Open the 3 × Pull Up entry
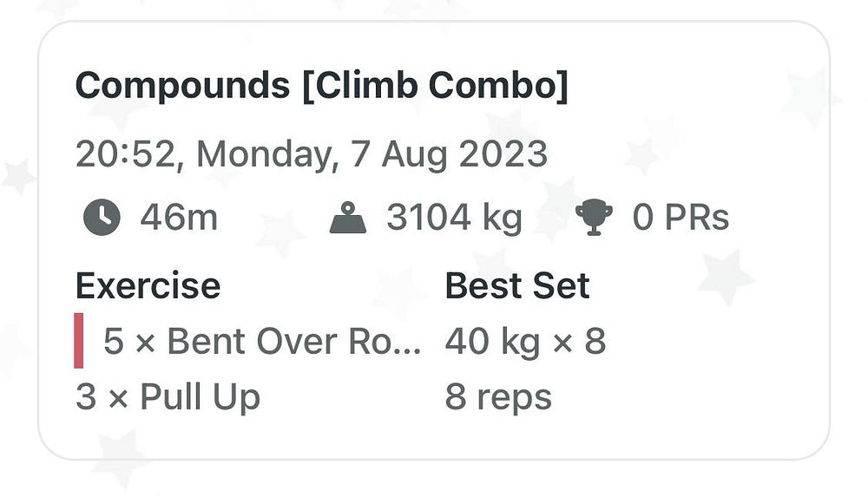The width and height of the screenshot is (868, 497). pos(168,397)
